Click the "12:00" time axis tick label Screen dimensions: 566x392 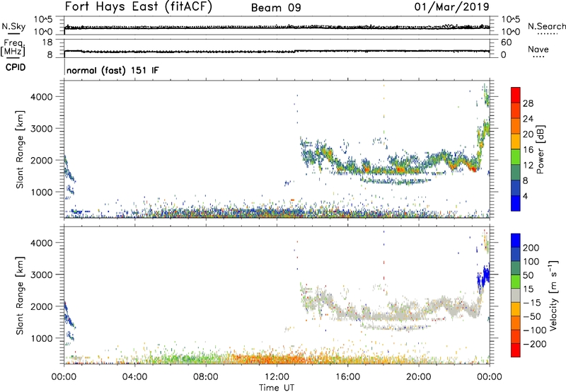point(277,377)
